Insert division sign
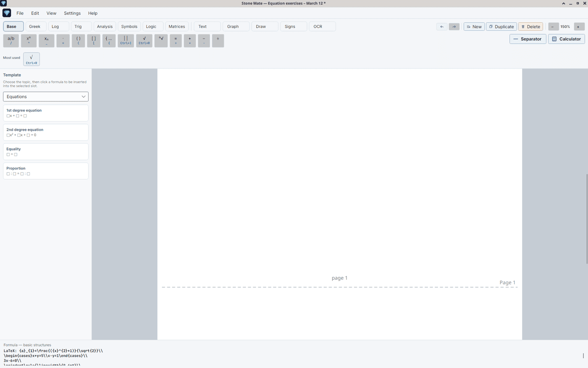588x368 pixels. 218,40
